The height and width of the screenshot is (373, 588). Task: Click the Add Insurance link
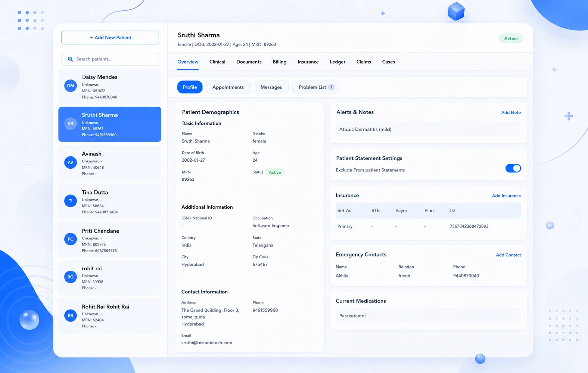point(506,196)
